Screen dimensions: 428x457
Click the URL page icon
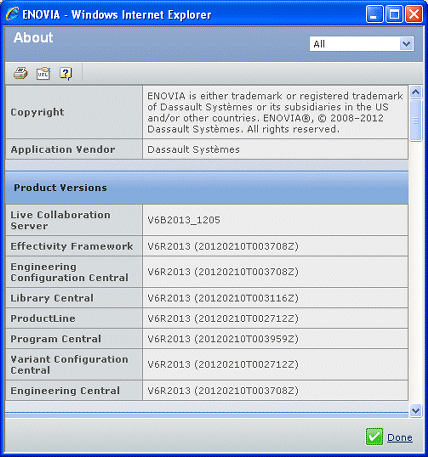[43, 73]
